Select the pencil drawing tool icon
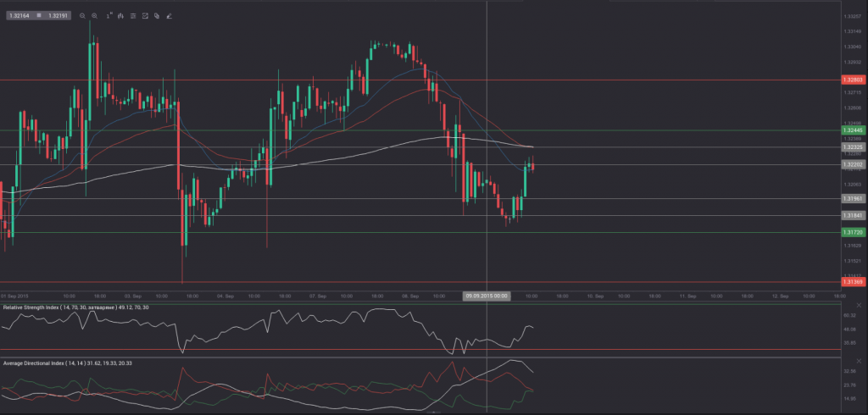868x415 pixels. pos(169,16)
